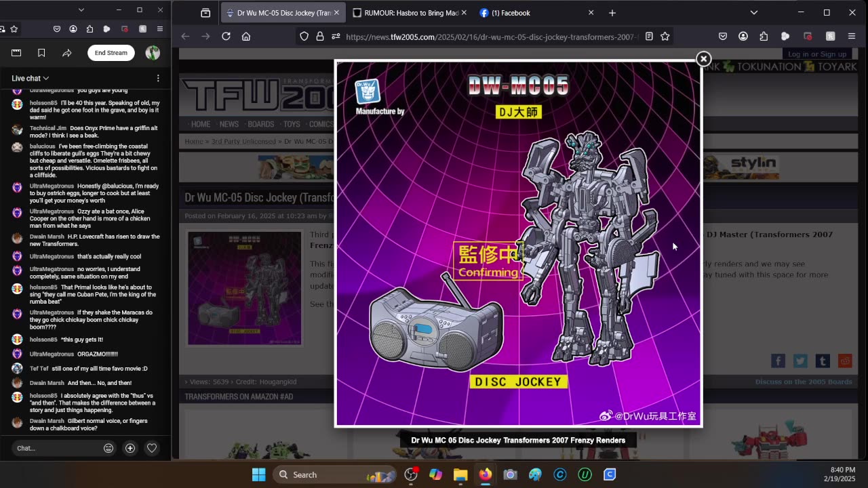Follow the Home breadcrumb link
Viewport: 868px width, 488px height.
coord(194,142)
